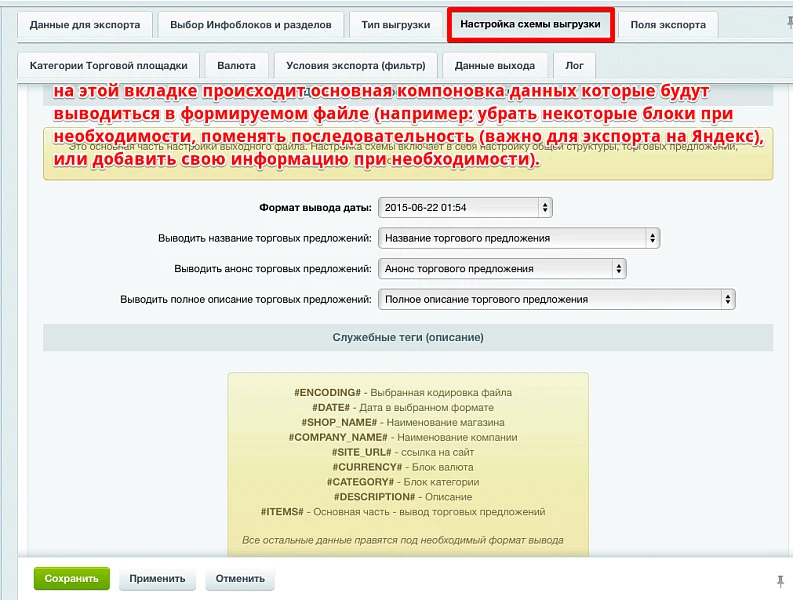Click the Формат вывода даты label
793x600 pixels.
pyautogui.click(x=315, y=207)
